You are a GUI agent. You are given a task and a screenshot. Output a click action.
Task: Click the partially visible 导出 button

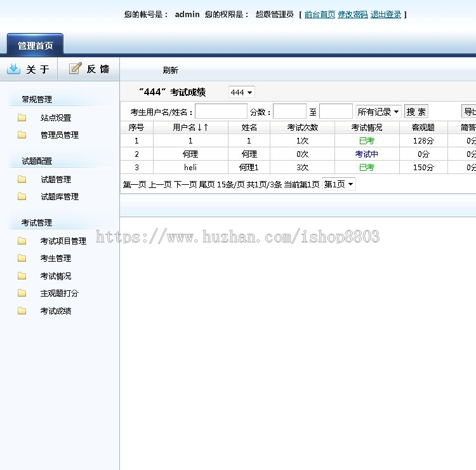(x=469, y=112)
